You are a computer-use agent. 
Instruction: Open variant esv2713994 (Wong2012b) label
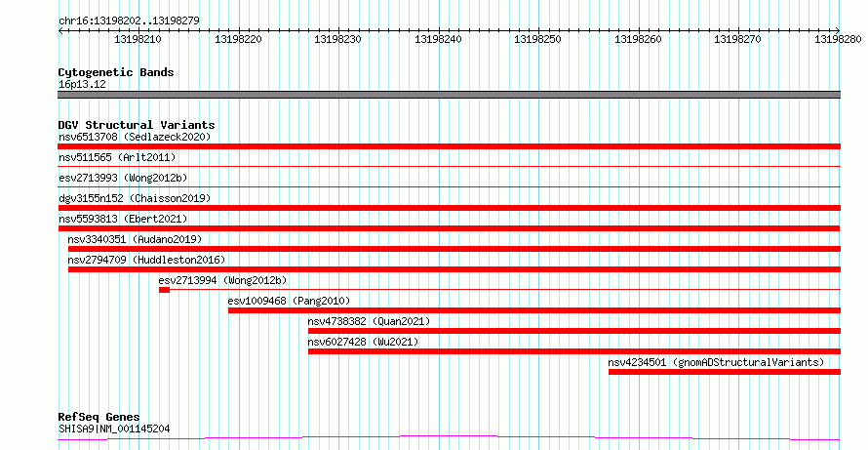click(x=222, y=280)
